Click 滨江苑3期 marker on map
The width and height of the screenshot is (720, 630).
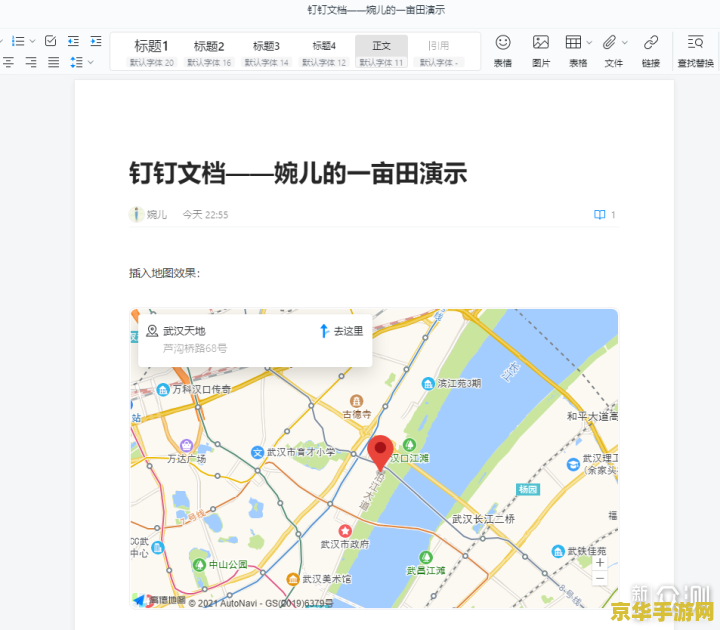(x=452, y=383)
